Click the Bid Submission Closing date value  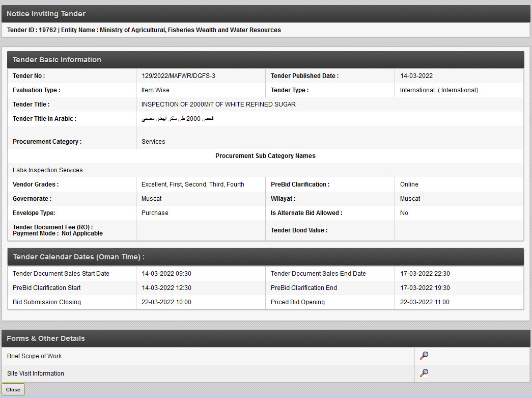[x=166, y=302]
